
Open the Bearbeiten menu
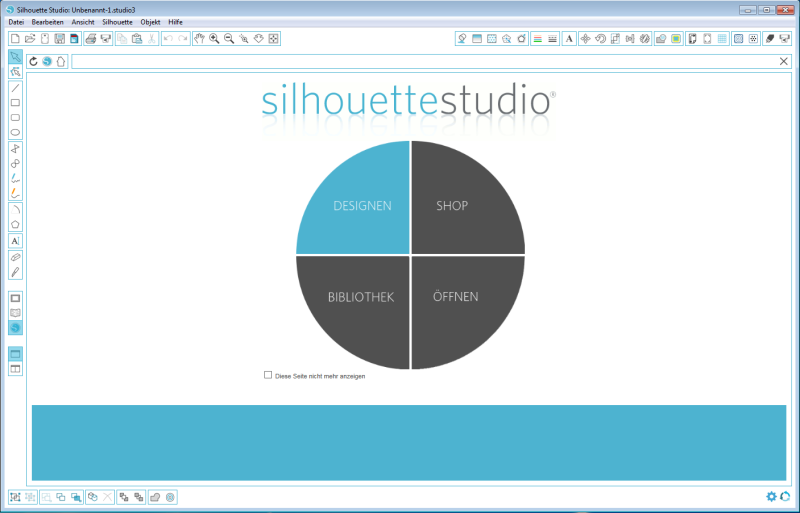(x=47, y=22)
